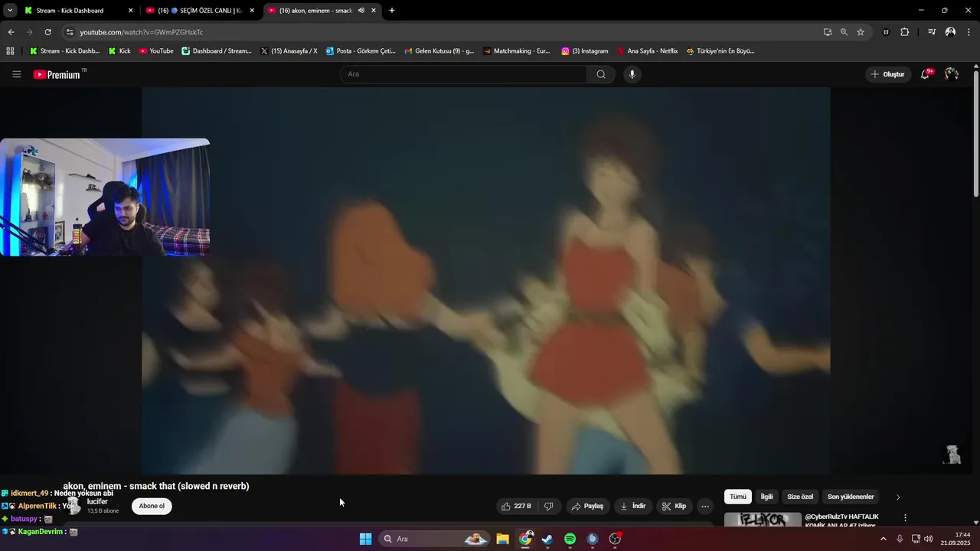Click the 'Klip' scissors button
The height and width of the screenshot is (551, 980).
(x=674, y=506)
